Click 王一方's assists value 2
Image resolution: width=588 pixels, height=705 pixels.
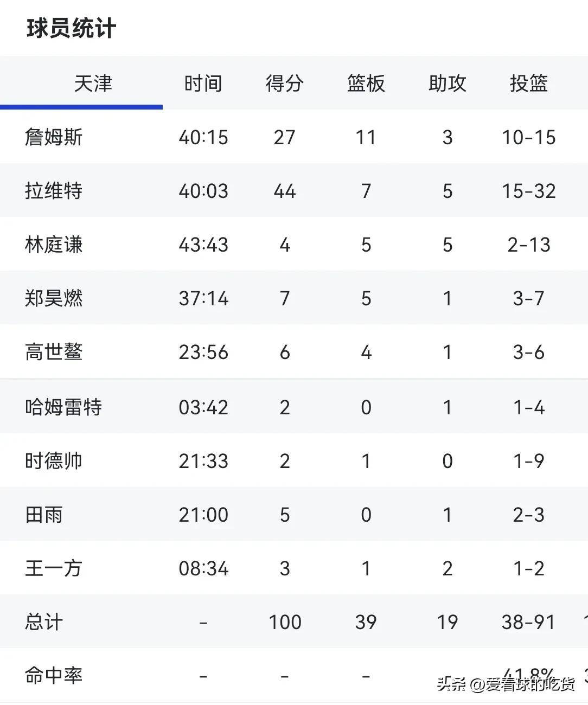(x=447, y=568)
